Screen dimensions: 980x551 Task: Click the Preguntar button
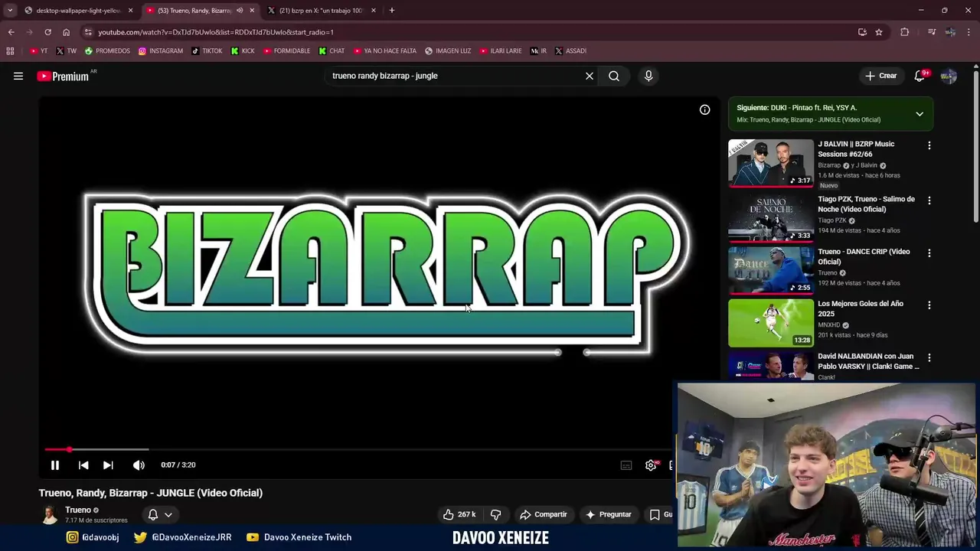coord(609,514)
